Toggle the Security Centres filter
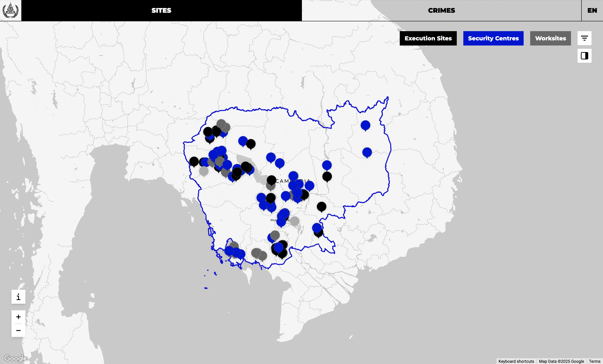Screen dimensions: 603x364 [x=493, y=38]
